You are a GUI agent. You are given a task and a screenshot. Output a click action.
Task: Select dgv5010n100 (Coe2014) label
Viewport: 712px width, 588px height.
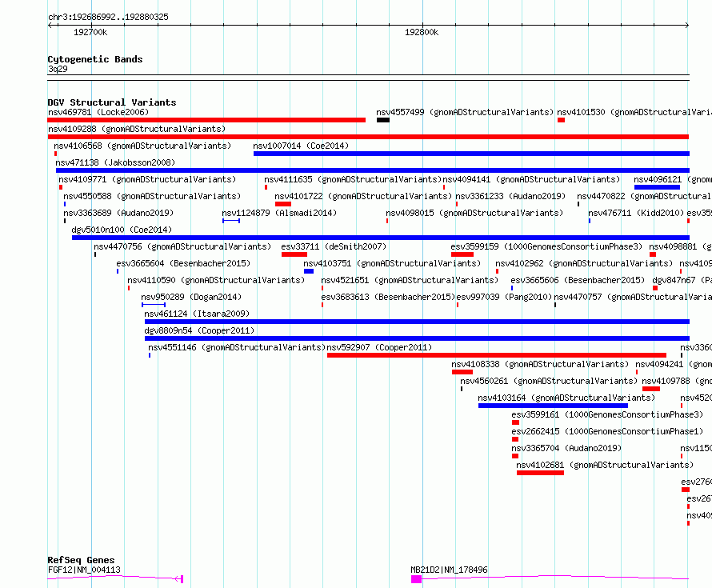(122, 230)
